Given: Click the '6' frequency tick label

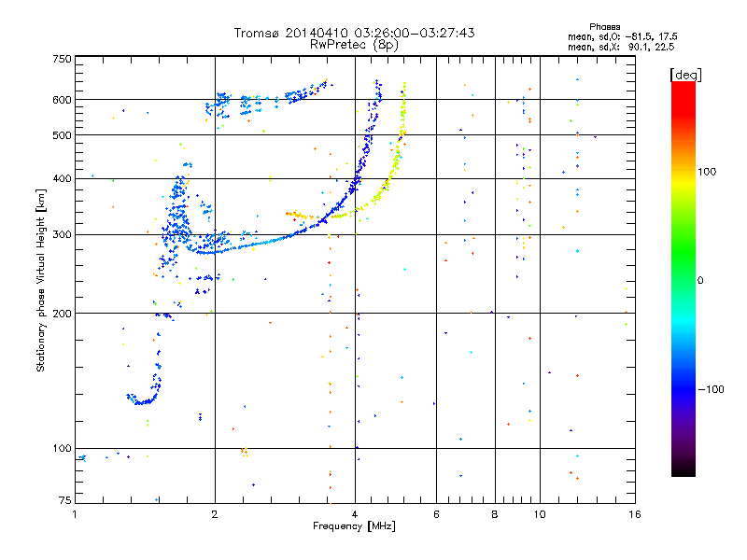Looking at the screenshot, I should [x=436, y=514].
